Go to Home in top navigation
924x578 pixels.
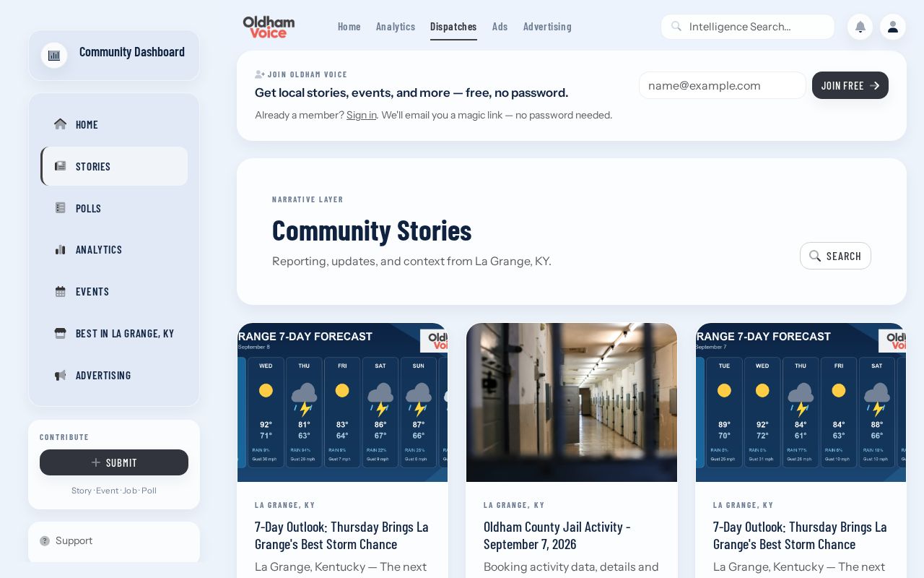coord(349,26)
